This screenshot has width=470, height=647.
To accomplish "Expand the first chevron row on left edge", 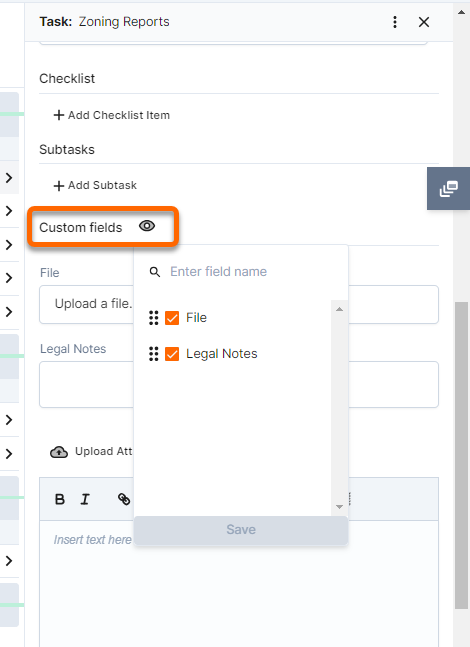I will pyautogui.click(x=9, y=178).
